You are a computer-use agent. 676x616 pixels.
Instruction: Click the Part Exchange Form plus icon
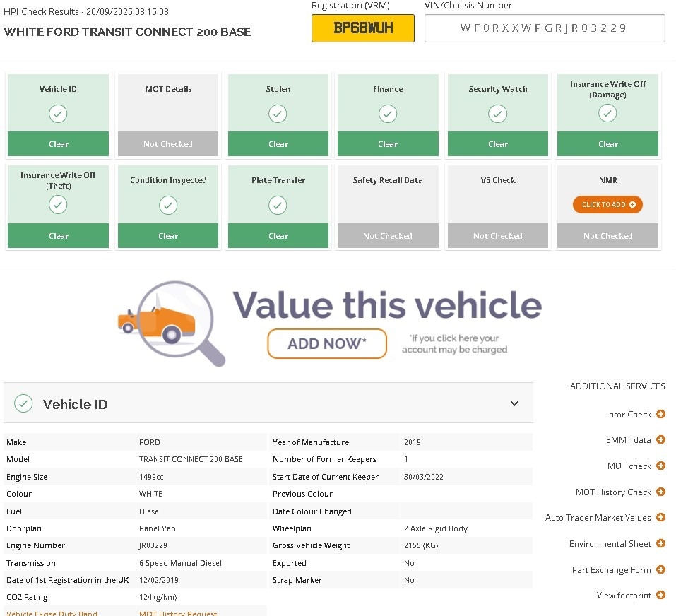660,570
